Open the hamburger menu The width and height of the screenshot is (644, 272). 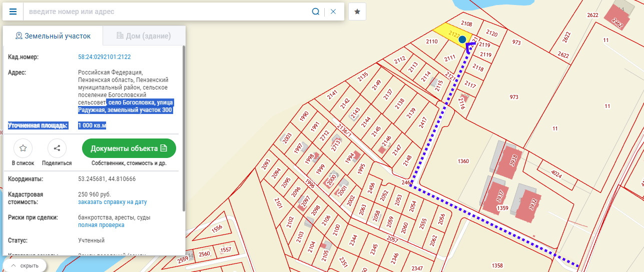coord(13,11)
